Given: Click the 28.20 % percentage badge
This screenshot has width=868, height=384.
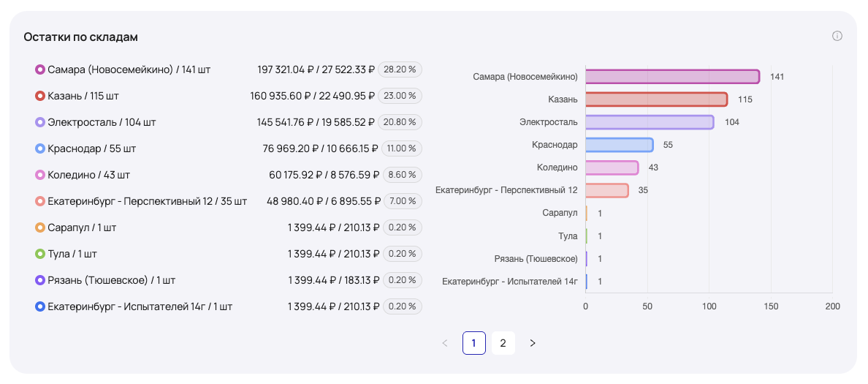Looking at the screenshot, I should (x=400, y=69).
